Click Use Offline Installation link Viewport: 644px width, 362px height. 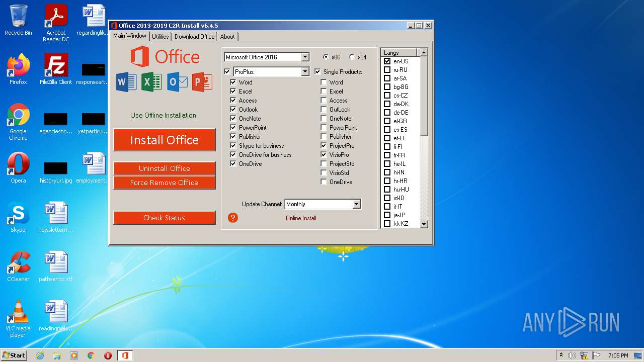click(163, 115)
